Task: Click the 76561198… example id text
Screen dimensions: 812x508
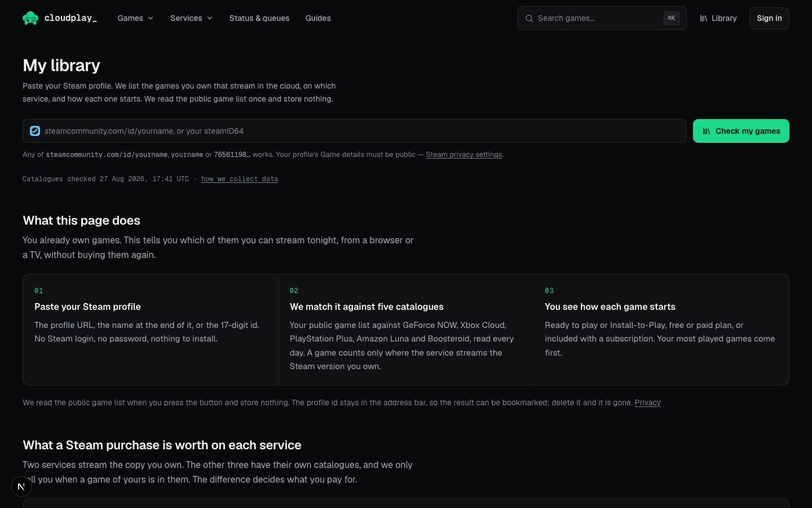Action: [232, 155]
